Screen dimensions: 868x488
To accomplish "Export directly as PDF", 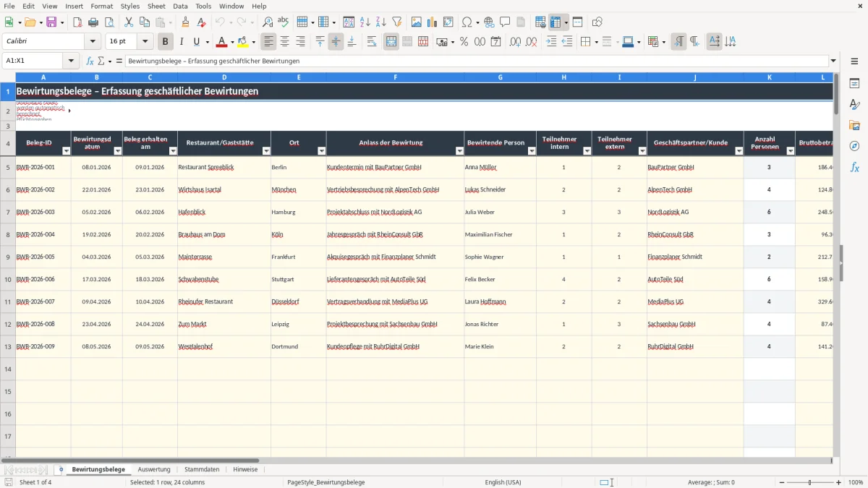I will (77, 22).
